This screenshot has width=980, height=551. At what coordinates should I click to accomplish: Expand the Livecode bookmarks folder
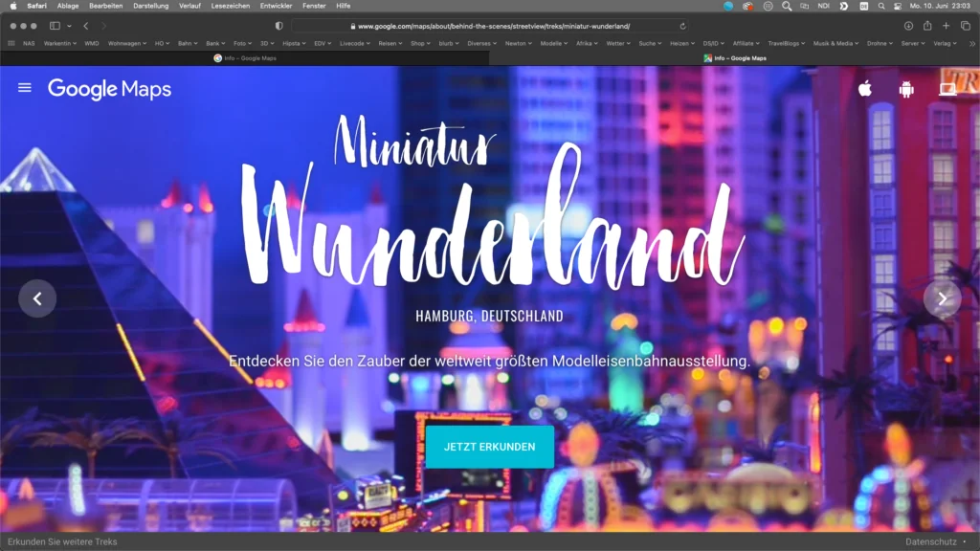click(x=354, y=44)
